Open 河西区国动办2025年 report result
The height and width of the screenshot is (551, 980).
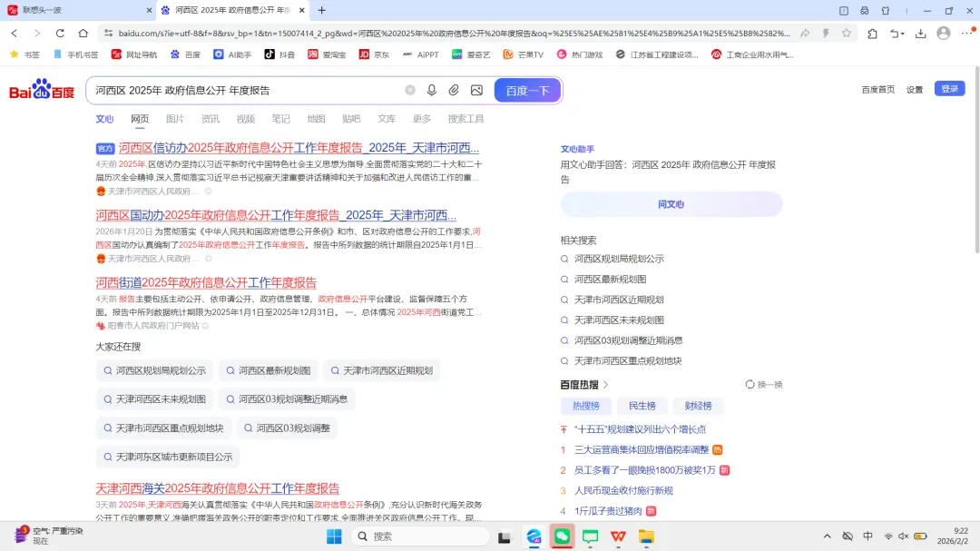click(276, 215)
